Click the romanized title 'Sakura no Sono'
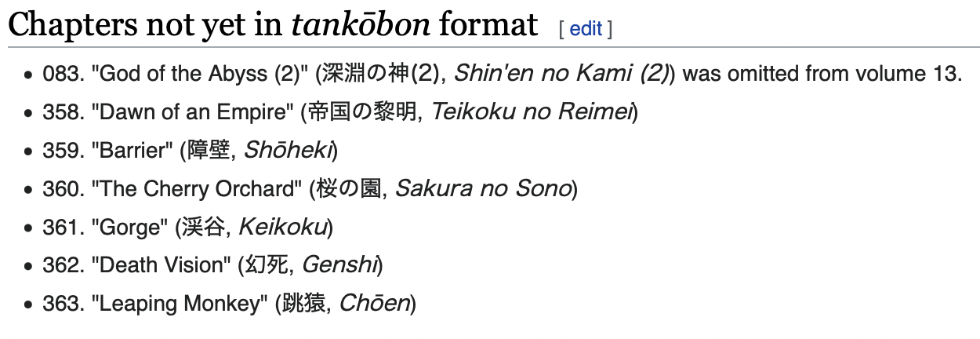 coord(483,189)
